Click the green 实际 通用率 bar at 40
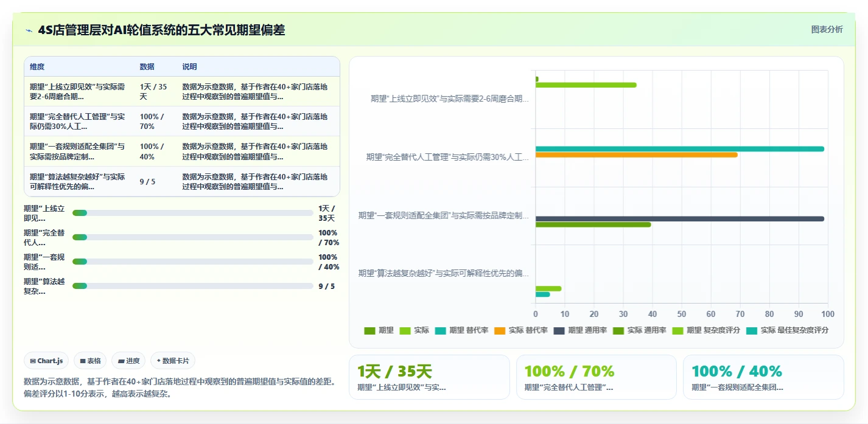This screenshot has height=424, width=868. (593, 225)
